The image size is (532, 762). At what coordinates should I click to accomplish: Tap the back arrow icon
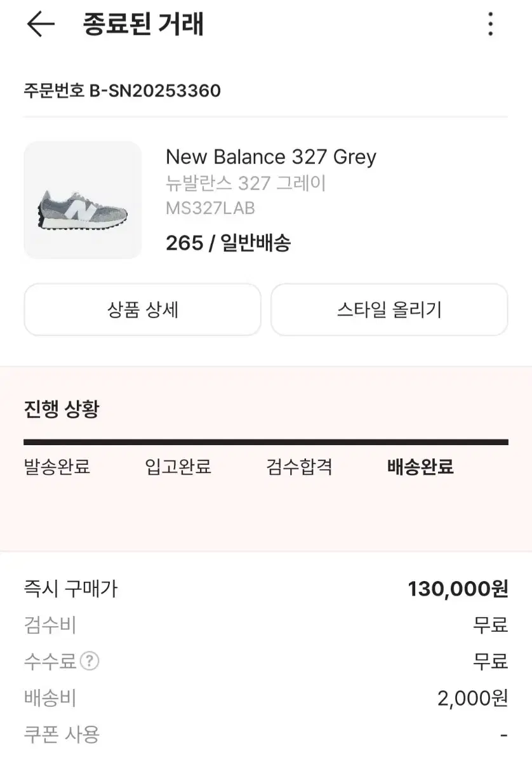[x=41, y=24]
